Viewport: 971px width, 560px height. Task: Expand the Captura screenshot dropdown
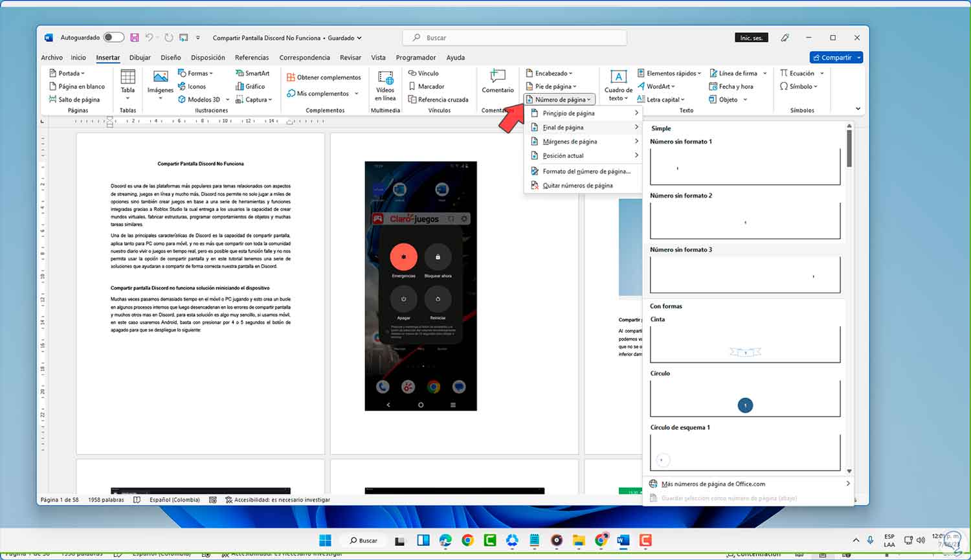[x=254, y=99]
